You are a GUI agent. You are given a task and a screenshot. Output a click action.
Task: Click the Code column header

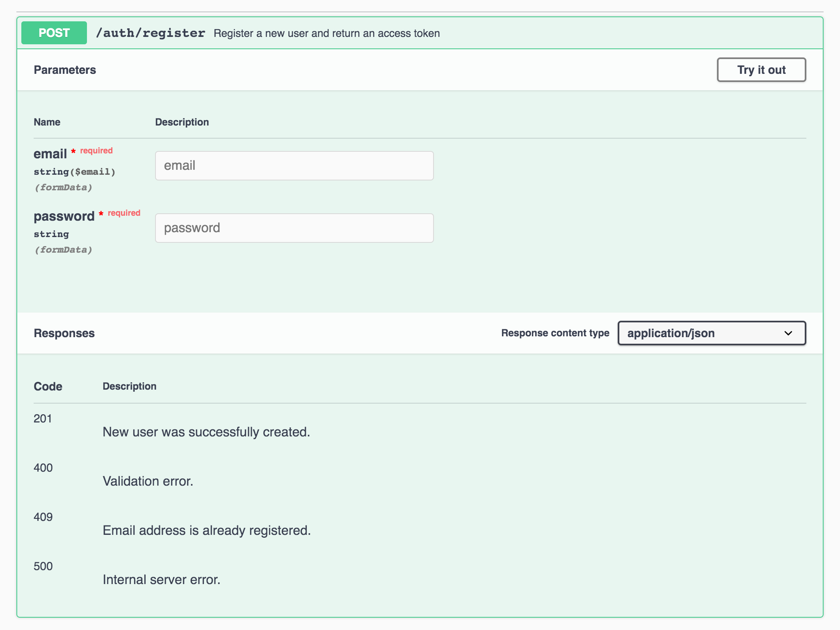48,386
